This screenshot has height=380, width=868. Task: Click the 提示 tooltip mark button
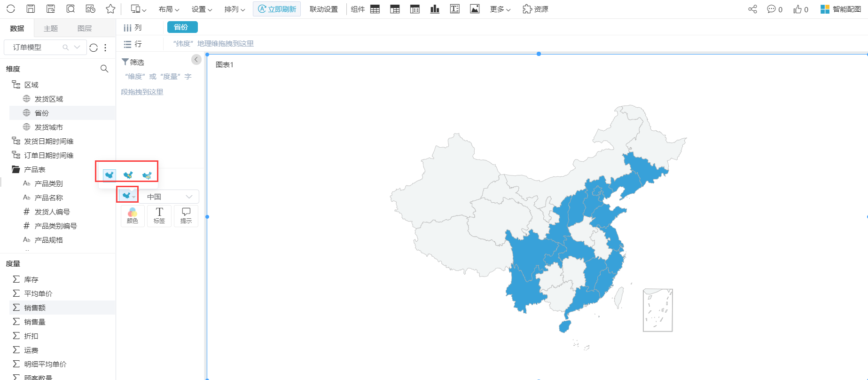[x=186, y=216]
